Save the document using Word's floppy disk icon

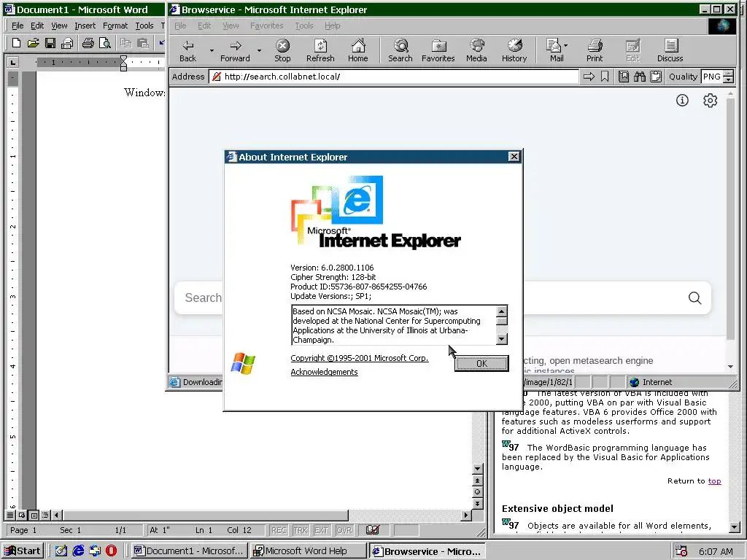(x=50, y=43)
